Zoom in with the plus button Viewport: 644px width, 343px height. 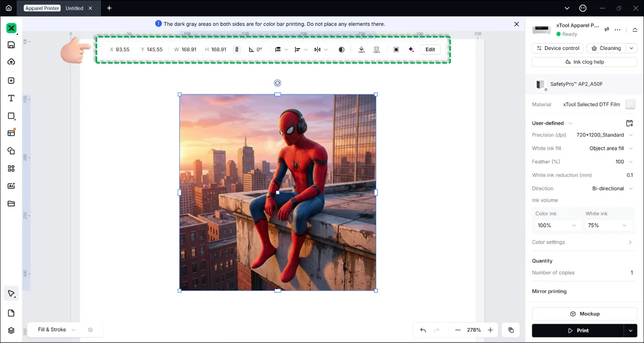[490, 330]
